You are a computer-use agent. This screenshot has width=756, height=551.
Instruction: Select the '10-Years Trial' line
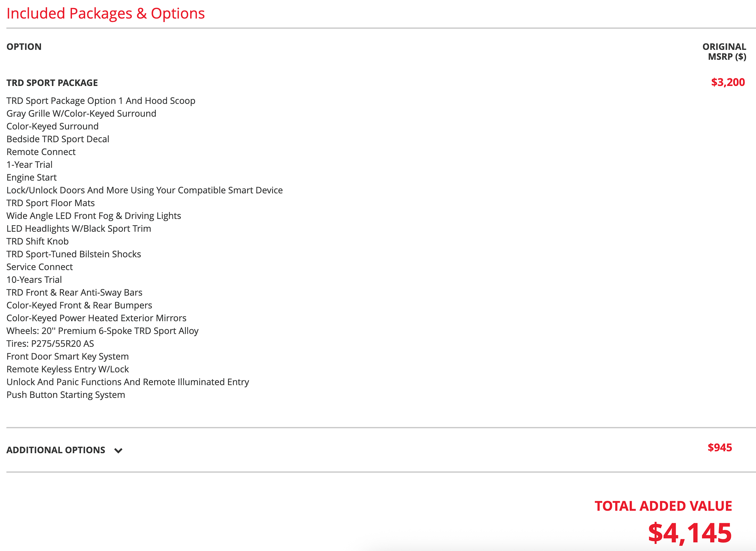click(x=34, y=280)
